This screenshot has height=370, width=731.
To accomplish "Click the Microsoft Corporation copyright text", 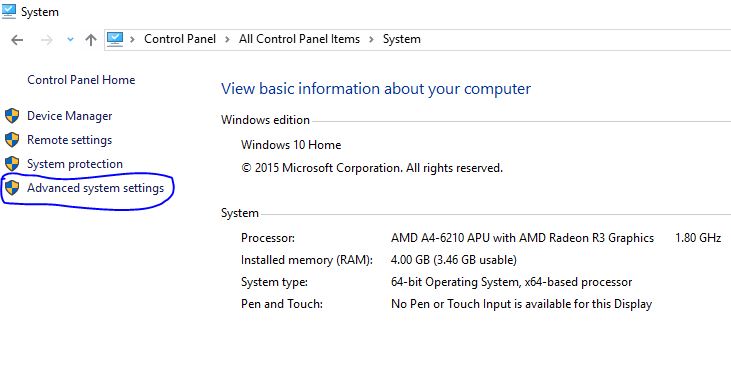I will [372, 168].
